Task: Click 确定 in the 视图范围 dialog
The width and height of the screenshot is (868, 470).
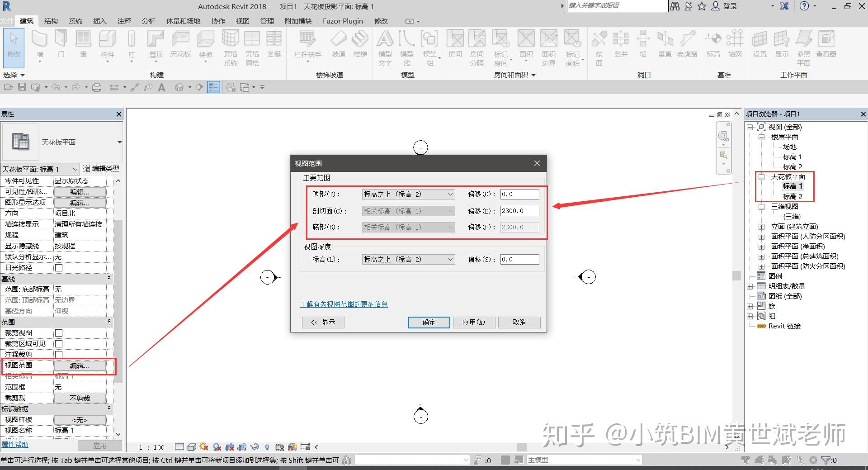Action: pos(429,322)
